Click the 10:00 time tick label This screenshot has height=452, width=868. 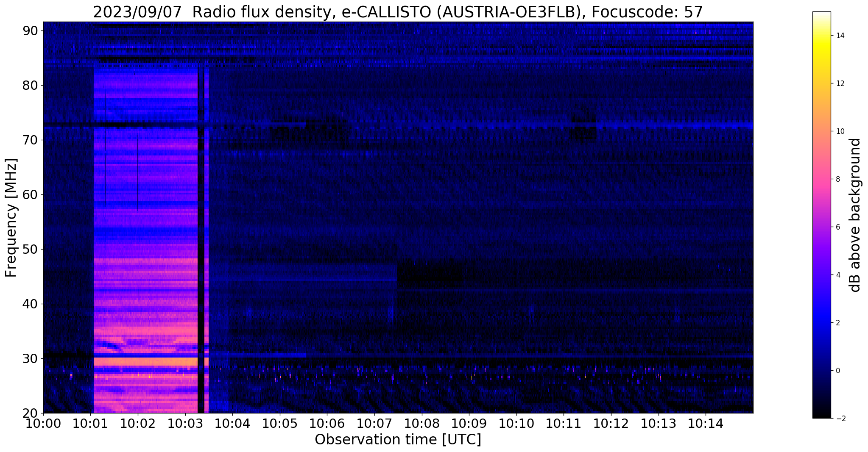point(43,423)
